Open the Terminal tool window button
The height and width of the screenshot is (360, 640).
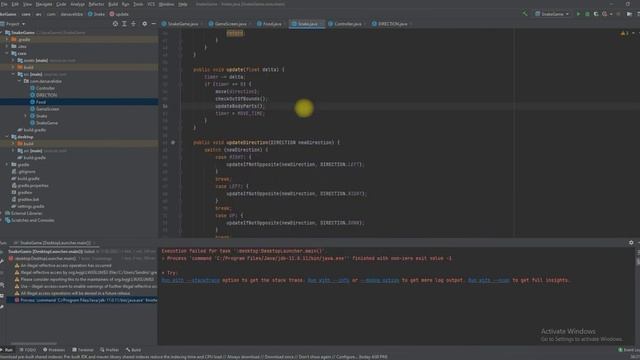(x=83, y=350)
